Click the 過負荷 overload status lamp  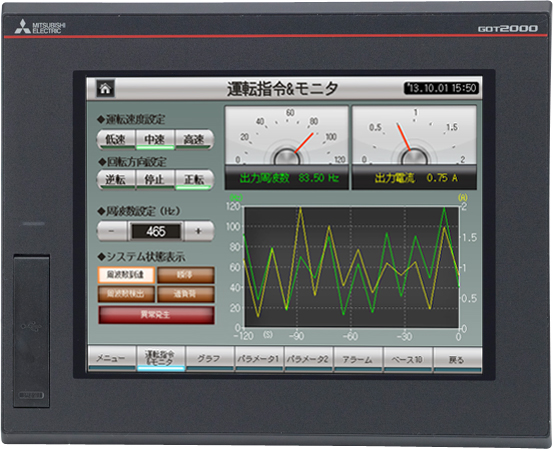186,294
